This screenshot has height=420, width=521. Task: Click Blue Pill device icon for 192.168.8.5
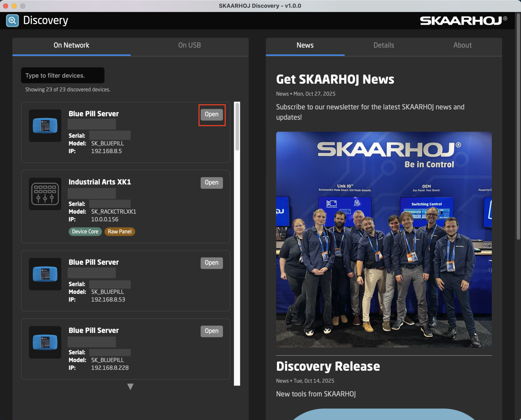point(45,126)
